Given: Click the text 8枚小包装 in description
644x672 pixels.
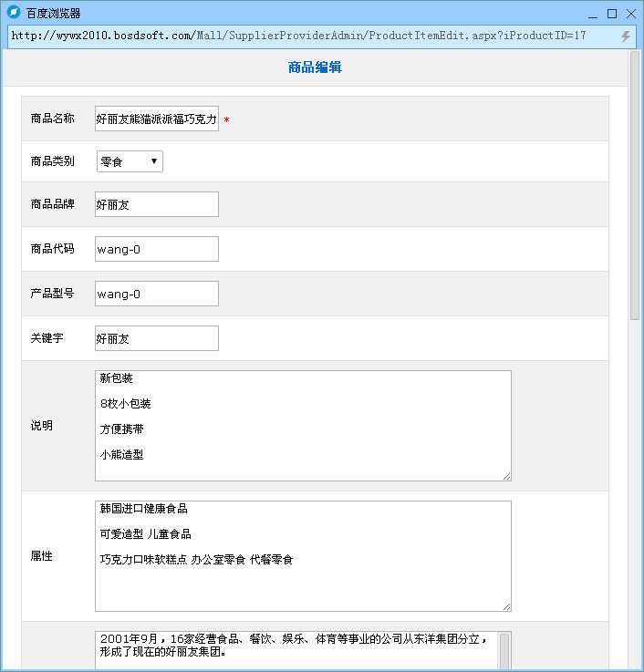Looking at the screenshot, I should point(125,404).
